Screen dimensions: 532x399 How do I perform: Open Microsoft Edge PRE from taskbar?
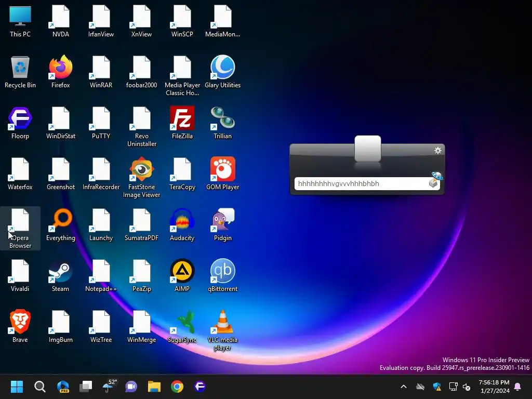[63, 387]
